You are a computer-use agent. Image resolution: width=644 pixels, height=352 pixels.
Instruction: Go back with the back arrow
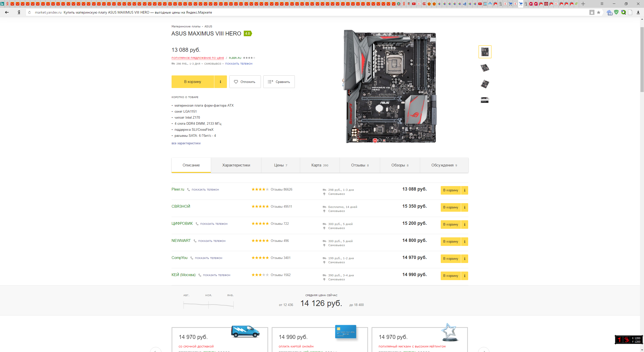tap(7, 12)
